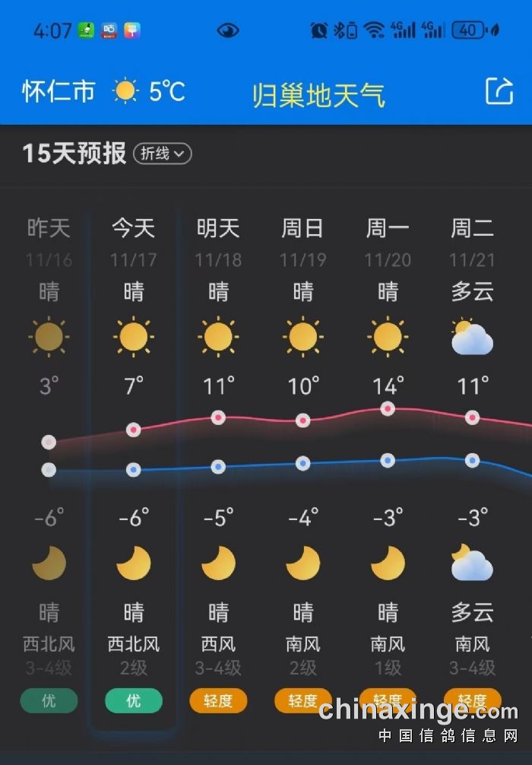This screenshot has width=532, height=765.
Task: Tap the sun icon beside 怀仁市
Action: pyautogui.click(x=125, y=91)
